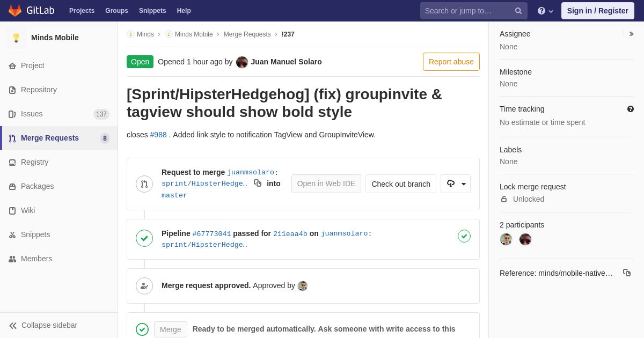Open Packages in sidebar
Image resolution: width=644 pixels, height=338 pixels.
tap(59, 186)
